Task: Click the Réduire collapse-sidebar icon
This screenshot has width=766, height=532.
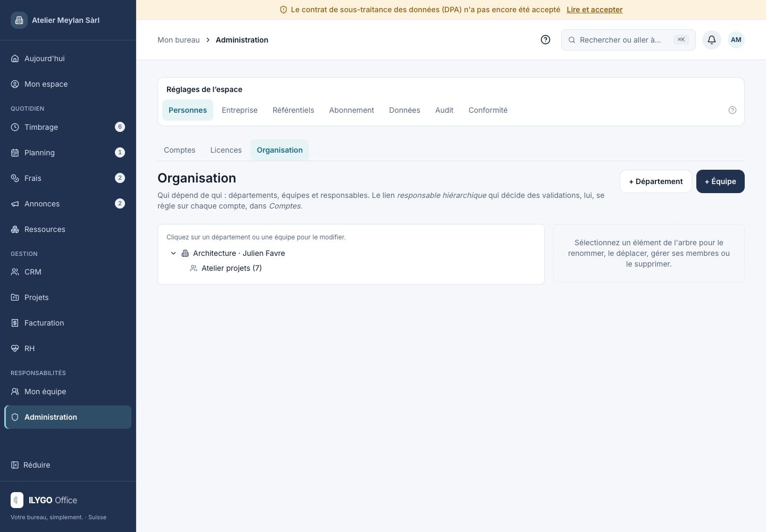Action: pyautogui.click(x=15, y=465)
